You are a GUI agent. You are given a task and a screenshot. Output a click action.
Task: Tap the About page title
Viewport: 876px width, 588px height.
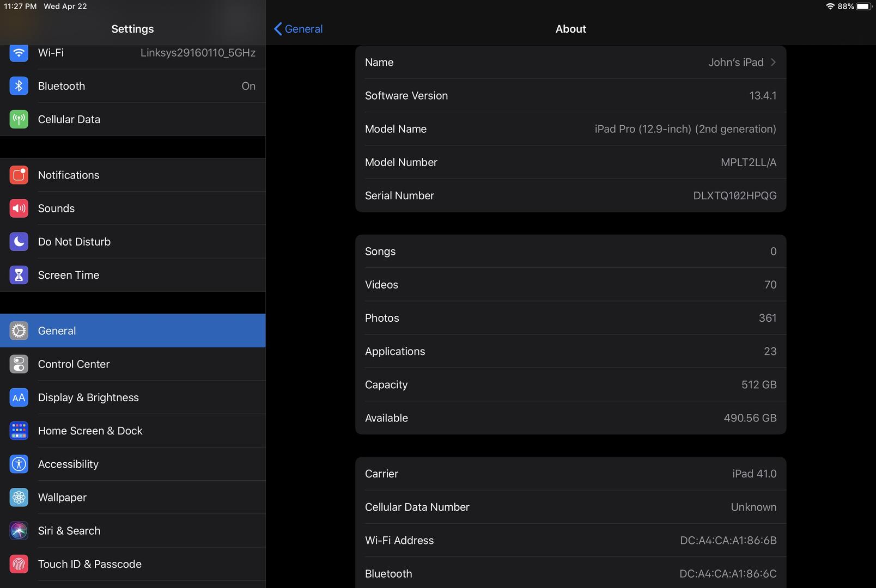(x=571, y=29)
